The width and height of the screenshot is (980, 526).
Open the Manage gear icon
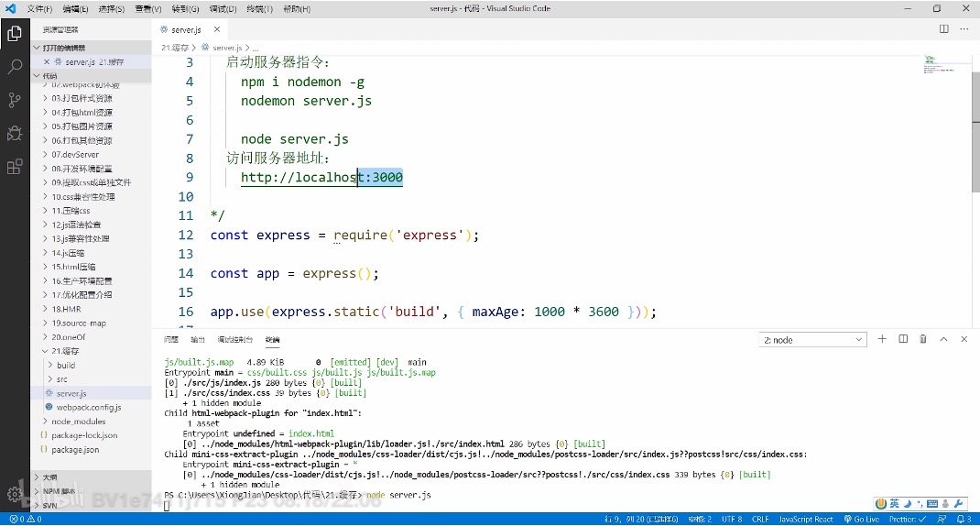[15, 494]
